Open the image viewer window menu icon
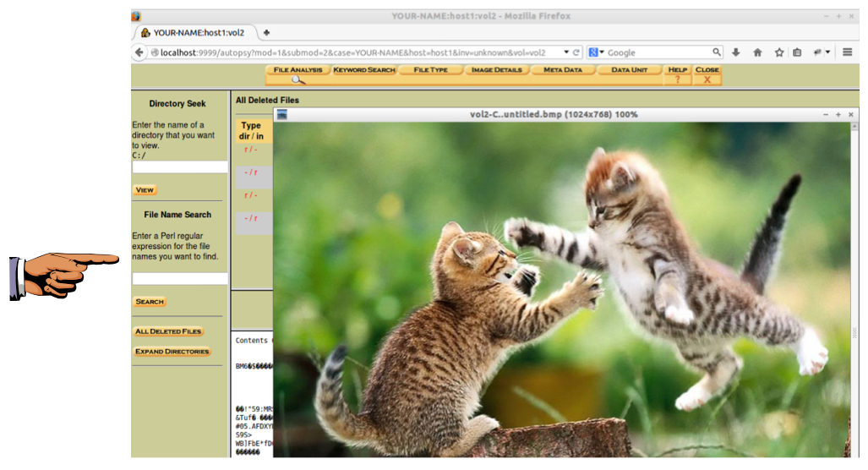The height and width of the screenshot is (470, 868). click(x=282, y=115)
